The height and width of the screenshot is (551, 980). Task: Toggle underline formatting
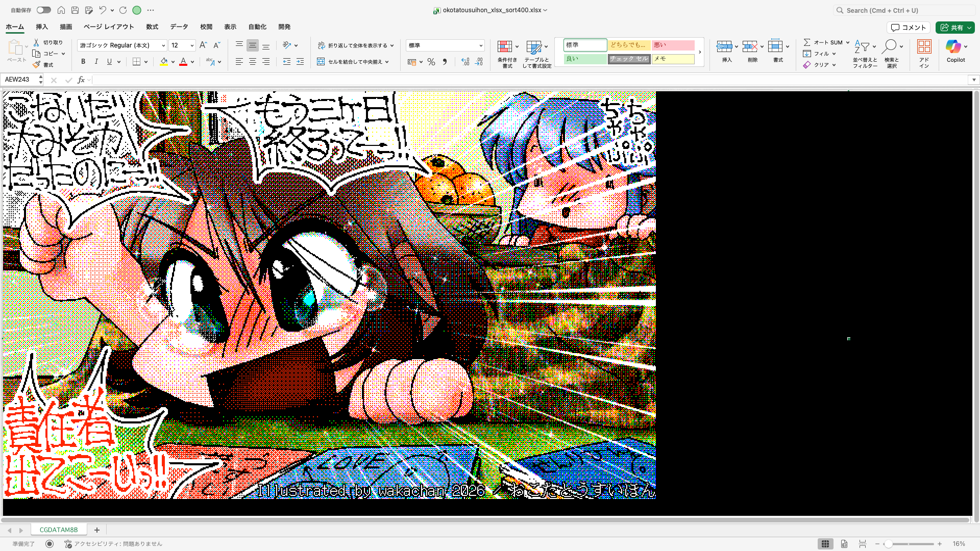[109, 61]
